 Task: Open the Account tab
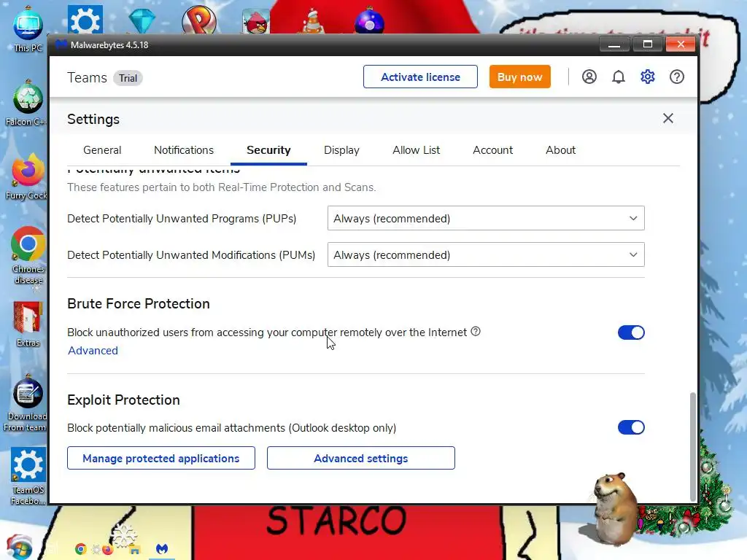pyautogui.click(x=492, y=150)
